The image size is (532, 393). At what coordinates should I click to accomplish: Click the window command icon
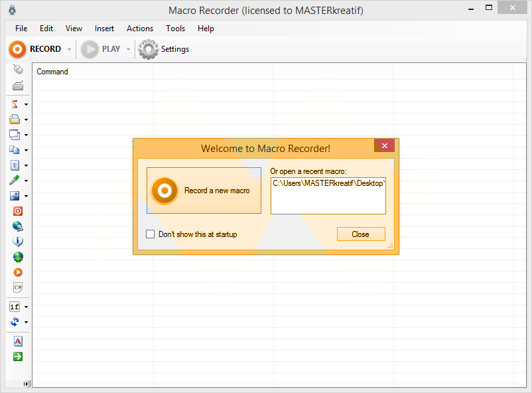click(x=15, y=135)
